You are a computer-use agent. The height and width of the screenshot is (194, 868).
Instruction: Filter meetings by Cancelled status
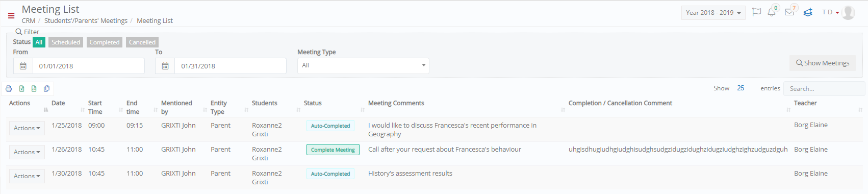[142, 42]
